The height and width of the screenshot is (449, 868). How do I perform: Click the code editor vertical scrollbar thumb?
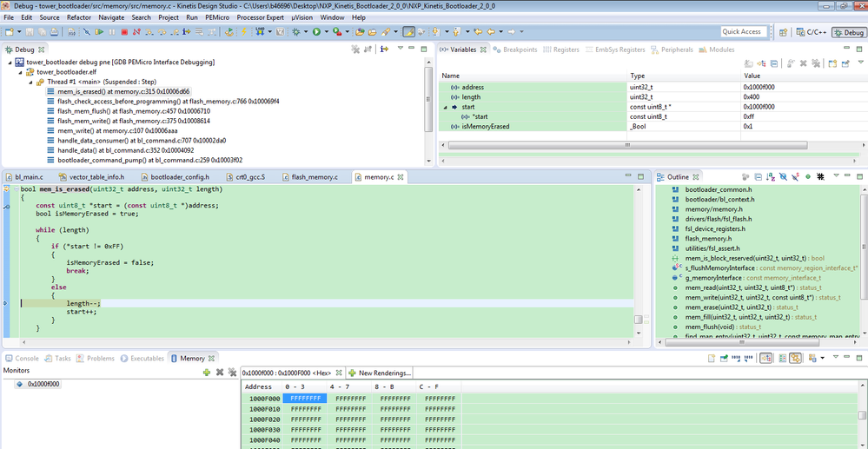click(x=639, y=320)
